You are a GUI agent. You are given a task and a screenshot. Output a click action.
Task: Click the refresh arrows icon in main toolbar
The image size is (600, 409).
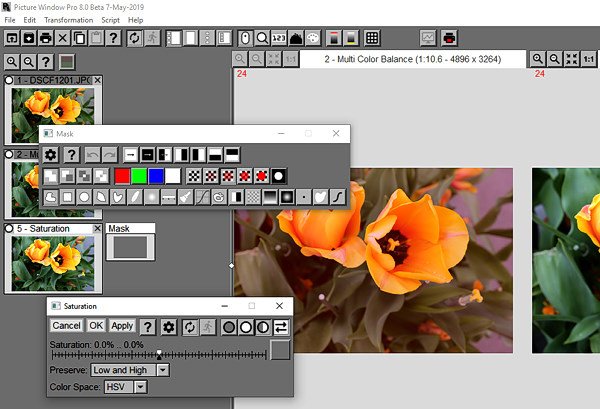[134, 38]
